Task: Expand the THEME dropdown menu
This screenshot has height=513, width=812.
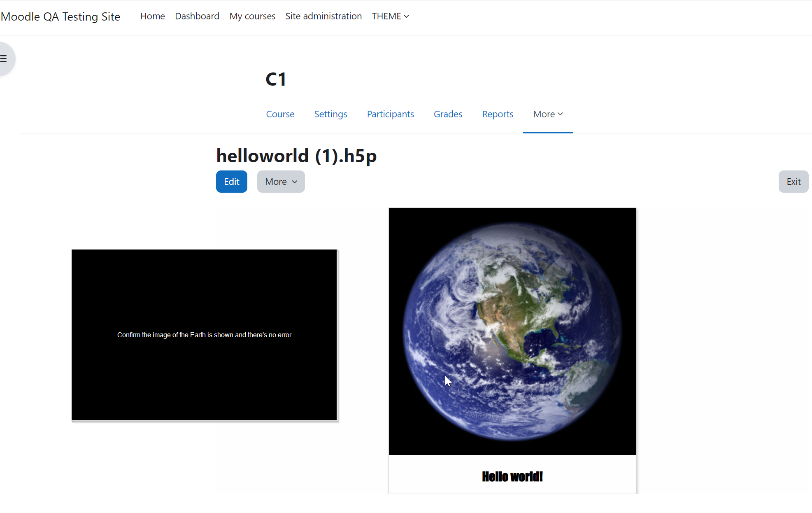Action: (390, 16)
